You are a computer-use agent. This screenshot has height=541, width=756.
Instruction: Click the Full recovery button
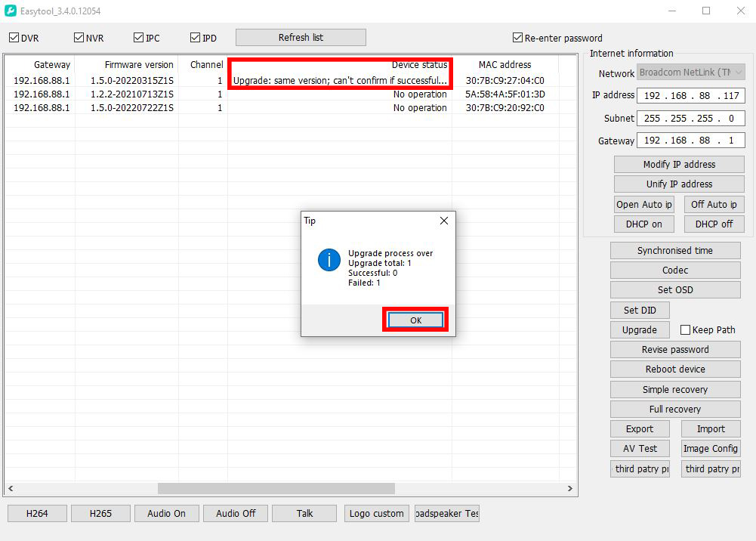[x=675, y=410]
